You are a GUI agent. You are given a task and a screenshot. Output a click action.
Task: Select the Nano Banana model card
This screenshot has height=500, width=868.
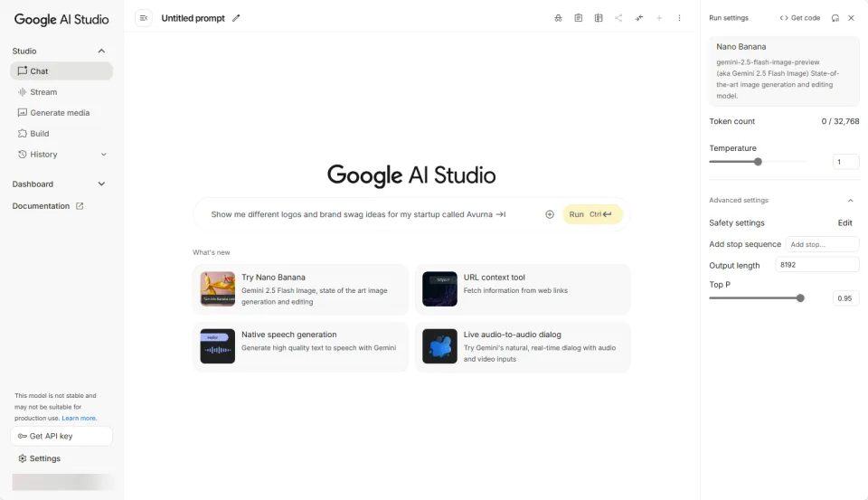coord(784,71)
